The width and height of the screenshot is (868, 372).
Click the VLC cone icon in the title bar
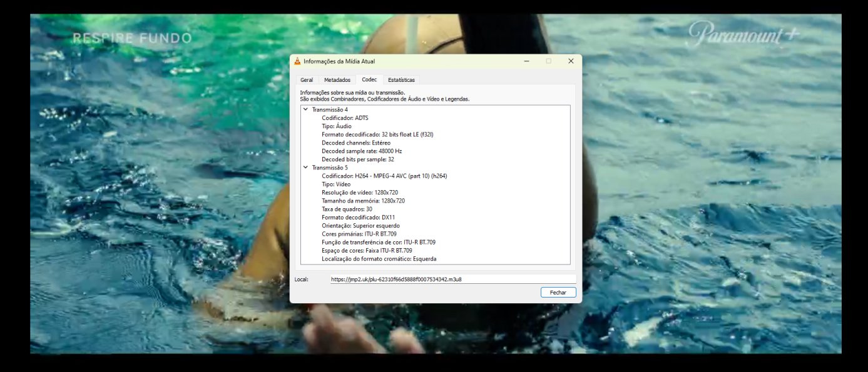coord(297,61)
